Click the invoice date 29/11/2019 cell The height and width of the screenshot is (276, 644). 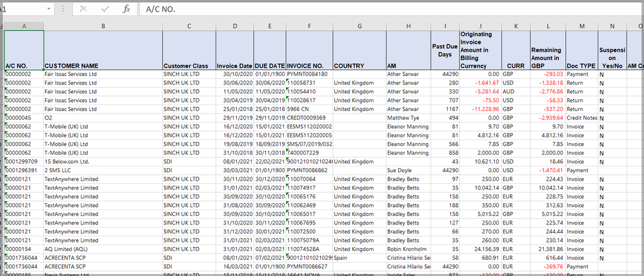click(x=234, y=118)
